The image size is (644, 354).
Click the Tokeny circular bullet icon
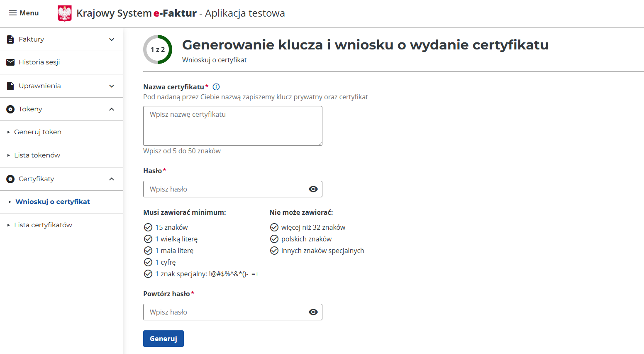coord(10,109)
